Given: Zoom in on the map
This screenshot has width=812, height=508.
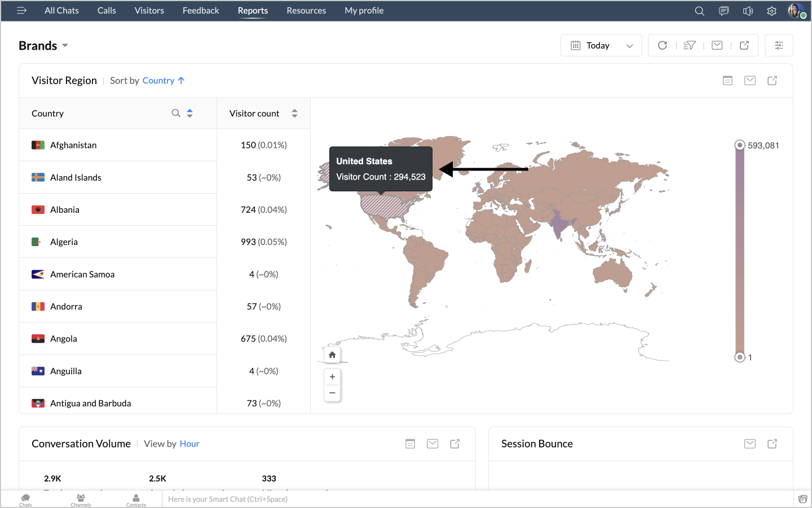Looking at the screenshot, I should [x=332, y=377].
